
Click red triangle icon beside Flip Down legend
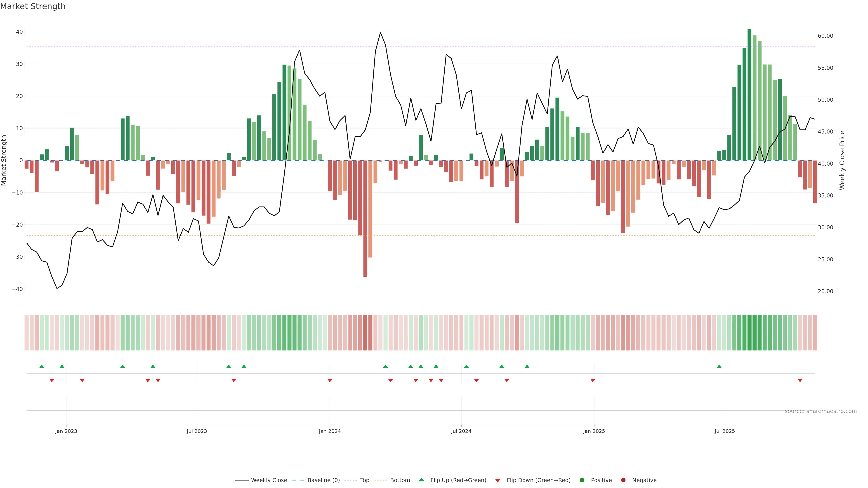[x=498, y=480]
